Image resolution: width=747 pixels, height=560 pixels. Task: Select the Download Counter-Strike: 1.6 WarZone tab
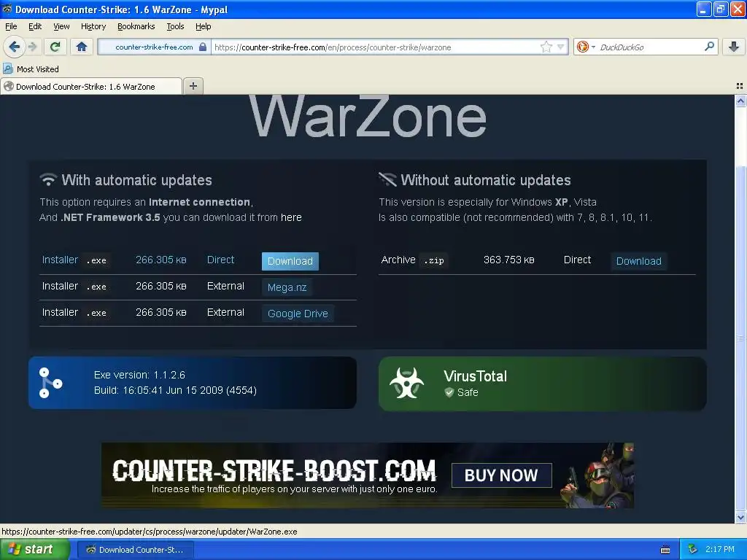pos(91,86)
